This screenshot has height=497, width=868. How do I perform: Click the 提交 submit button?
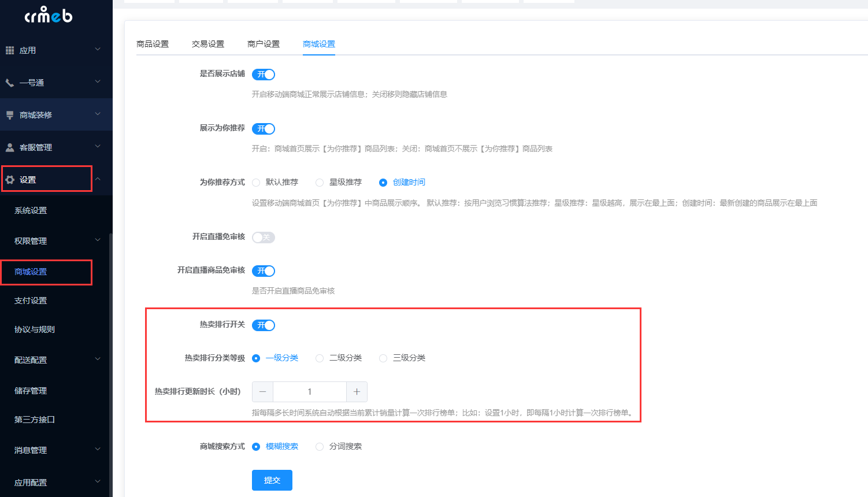point(272,480)
